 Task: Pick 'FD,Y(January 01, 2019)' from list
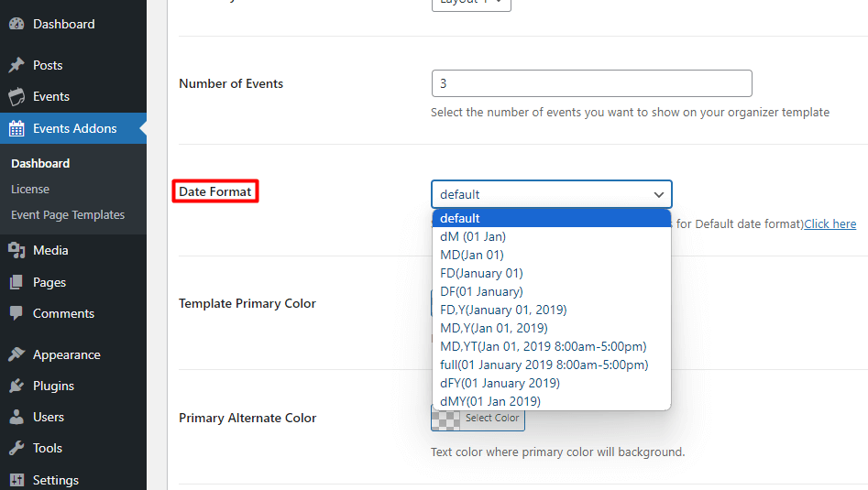point(503,310)
